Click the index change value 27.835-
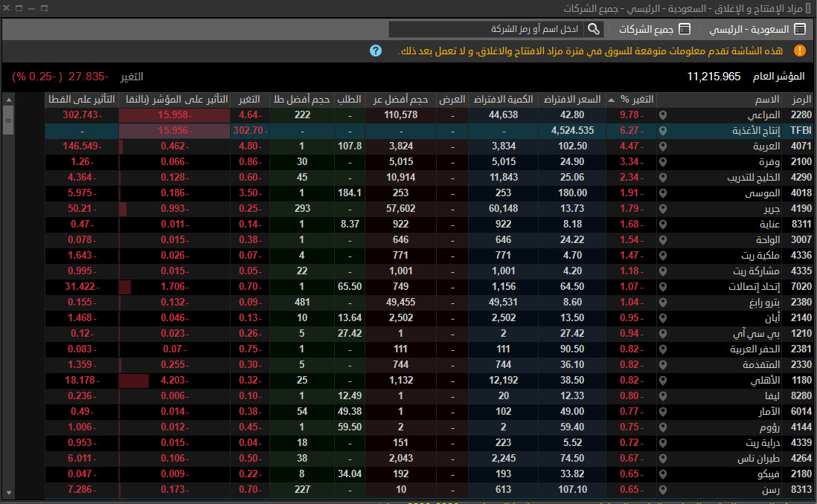The width and height of the screenshot is (817, 504). [x=88, y=77]
